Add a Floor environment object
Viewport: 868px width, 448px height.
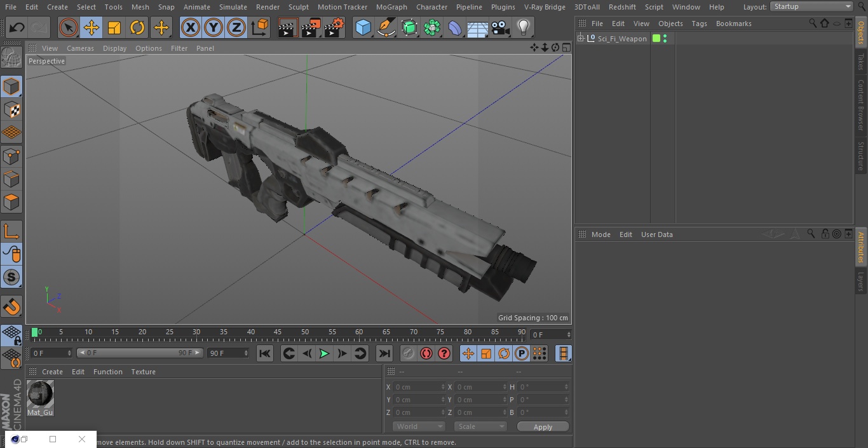point(478,27)
